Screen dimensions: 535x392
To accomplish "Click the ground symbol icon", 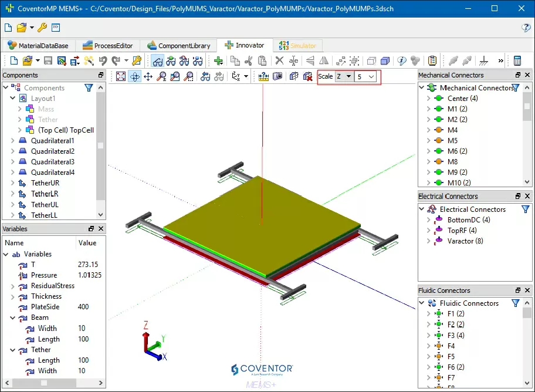I will click(483, 61).
